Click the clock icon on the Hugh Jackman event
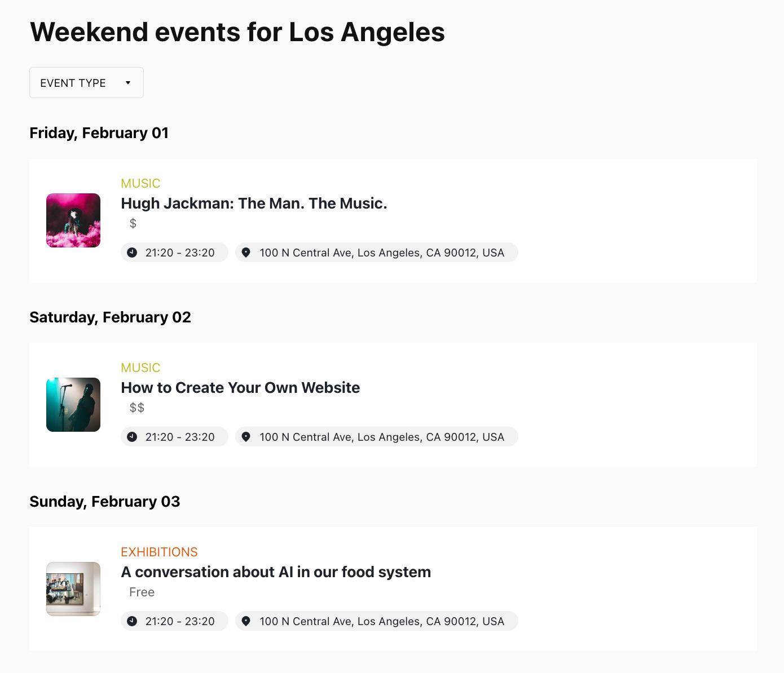784x673 pixels. click(132, 252)
